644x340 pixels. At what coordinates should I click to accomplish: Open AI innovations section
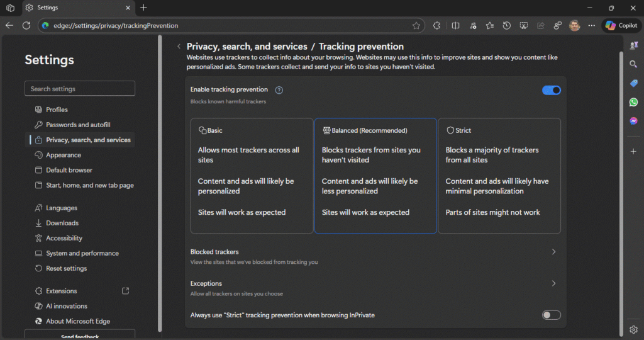[x=80, y=306]
